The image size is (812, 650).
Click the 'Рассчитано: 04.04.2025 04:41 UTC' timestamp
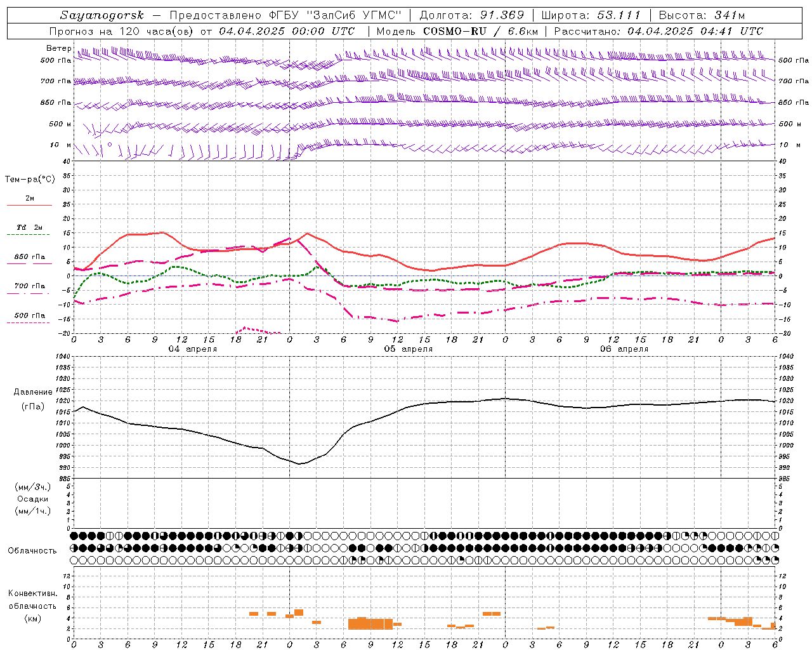(x=658, y=31)
